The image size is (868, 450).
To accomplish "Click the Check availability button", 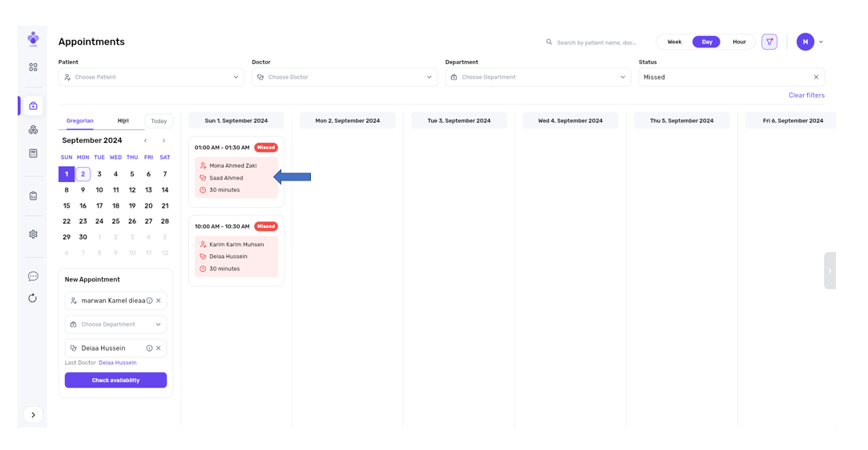I will [x=115, y=380].
